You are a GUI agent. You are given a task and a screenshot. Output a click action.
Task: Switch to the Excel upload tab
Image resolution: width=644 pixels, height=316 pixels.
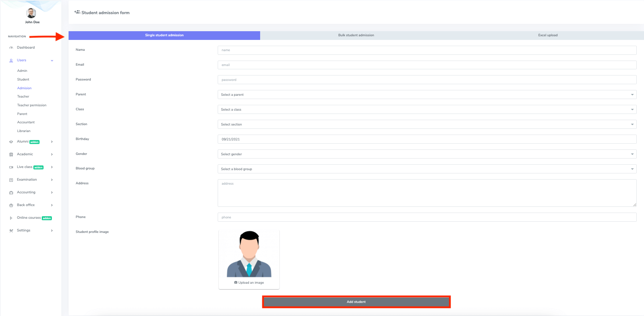coord(547,35)
